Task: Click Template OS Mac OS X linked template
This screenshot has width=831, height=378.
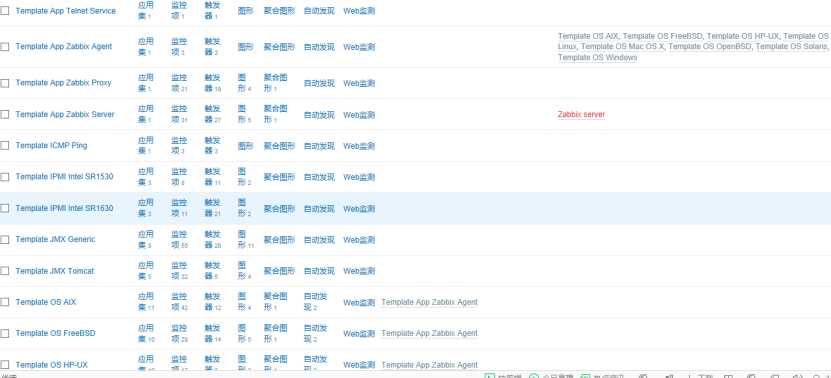Action: pos(622,47)
